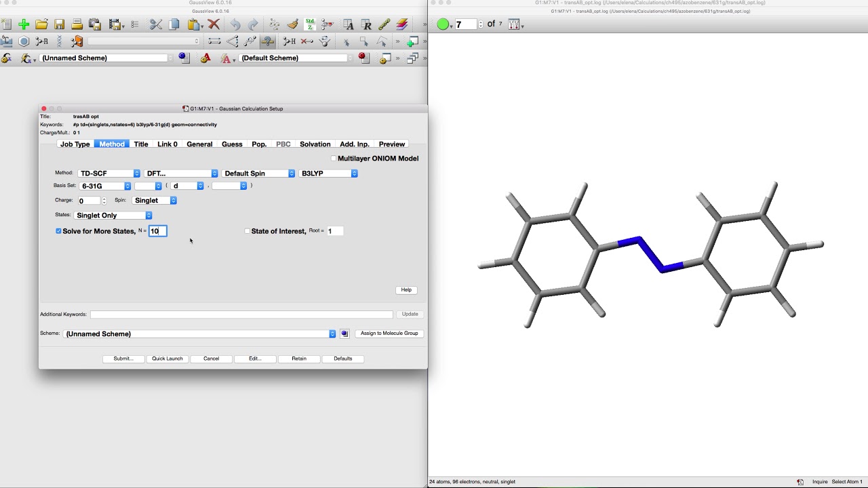
Task: Click the red X Delete icon
Action: point(214,24)
